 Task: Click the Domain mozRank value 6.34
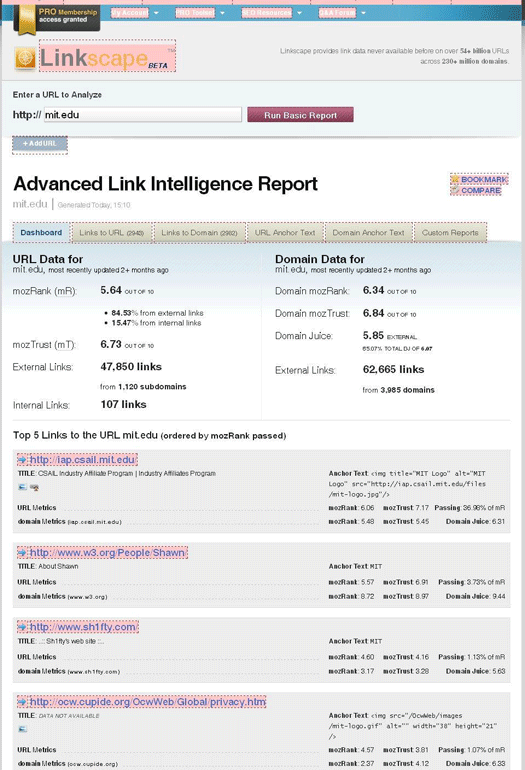click(373, 290)
